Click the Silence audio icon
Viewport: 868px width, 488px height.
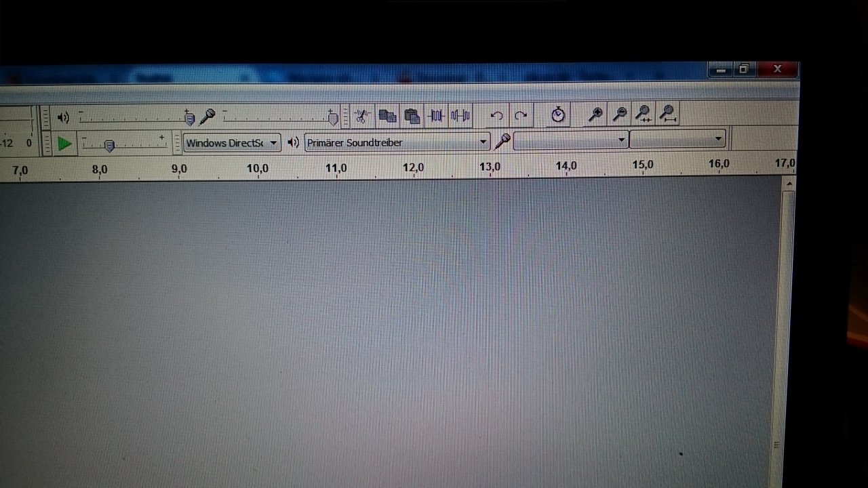click(460, 116)
